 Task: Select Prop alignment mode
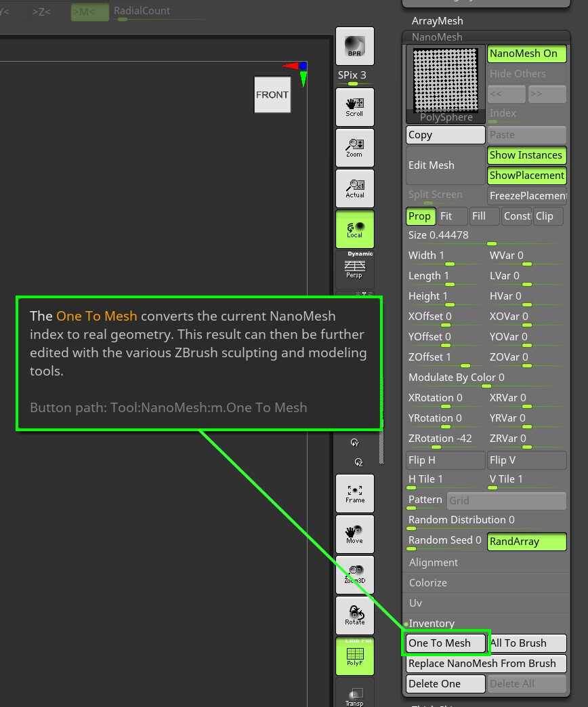pyautogui.click(x=421, y=216)
